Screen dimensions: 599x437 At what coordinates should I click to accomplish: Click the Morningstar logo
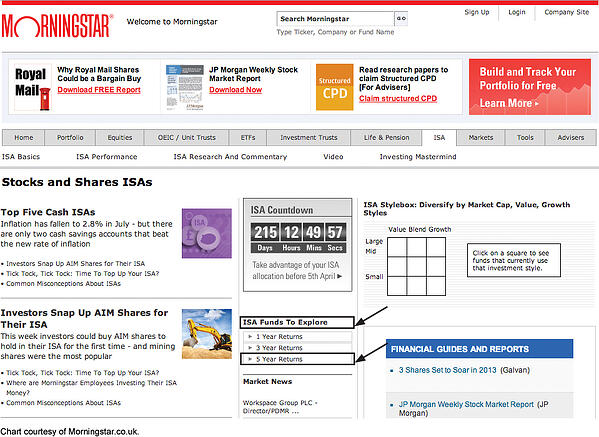coord(57,26)
